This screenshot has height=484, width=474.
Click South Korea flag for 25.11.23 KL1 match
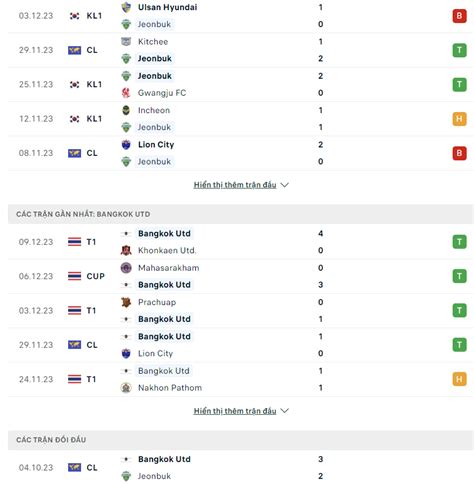coord(74,84)
